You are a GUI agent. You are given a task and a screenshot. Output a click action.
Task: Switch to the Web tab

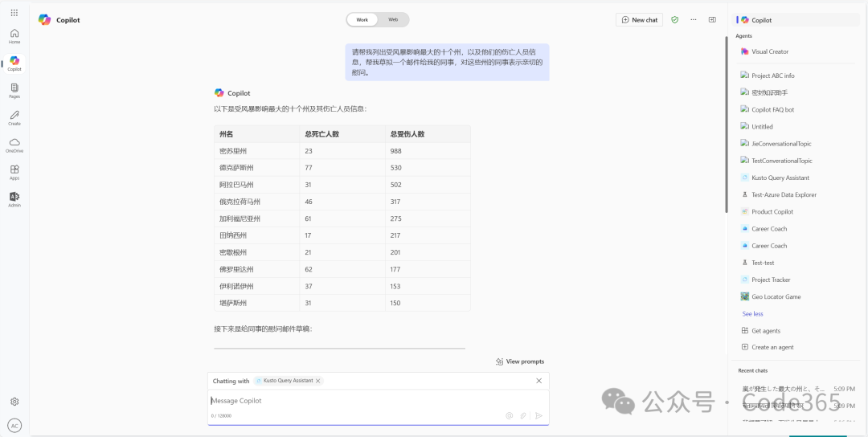coord(393,19)
